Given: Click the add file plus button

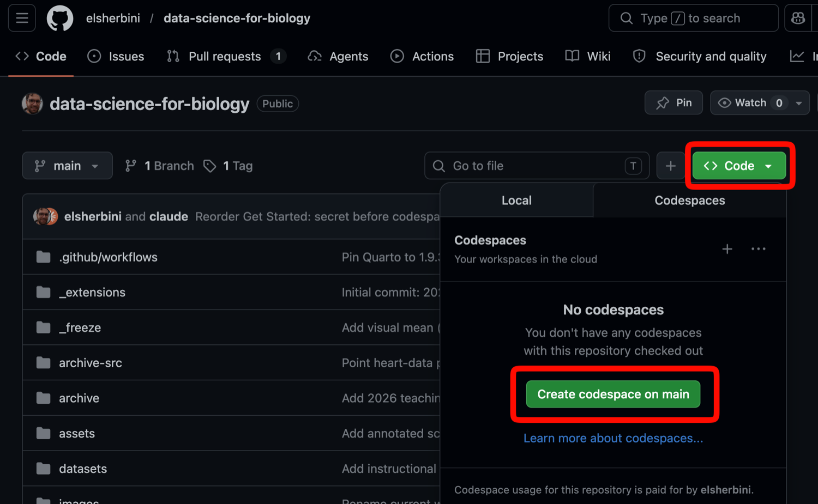Looking at the screenshot, I should click(671, 166).
